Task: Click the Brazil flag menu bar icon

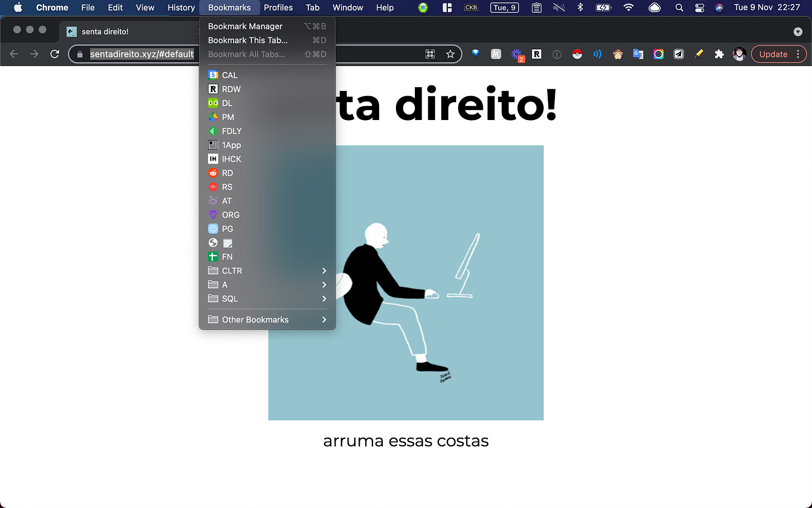Action: point(423,7)
